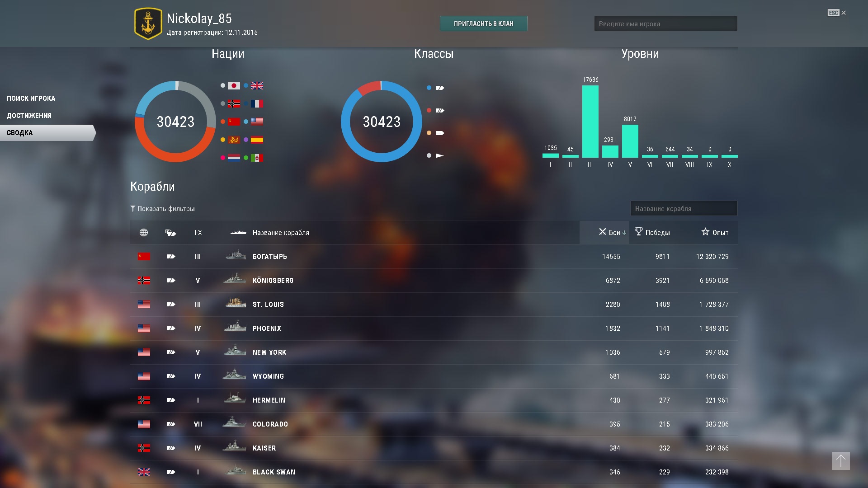Click the cruiser class icon in the classes legend
The height and width of the screenshot is (488, 868).
pyautogui.click(x=440, y=88)
